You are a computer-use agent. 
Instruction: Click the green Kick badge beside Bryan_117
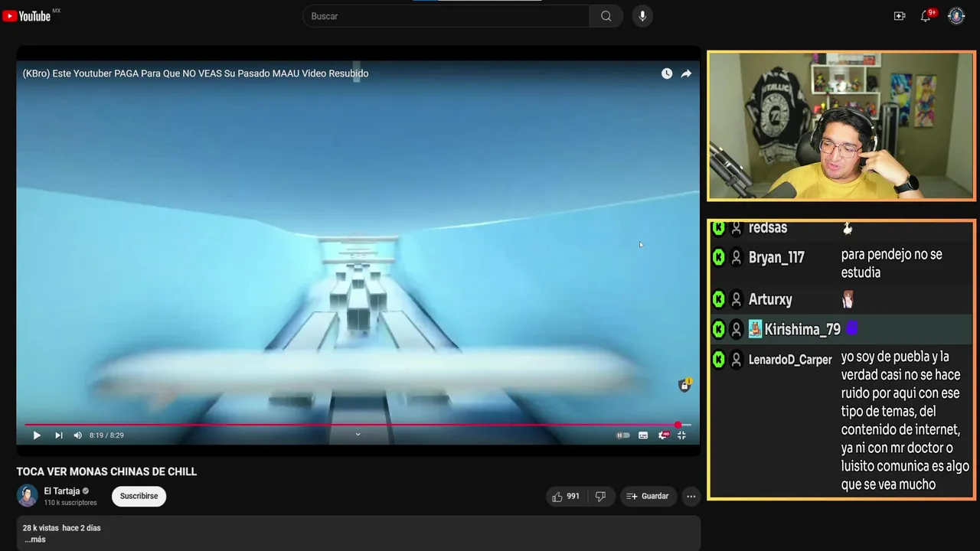(718, 258)
